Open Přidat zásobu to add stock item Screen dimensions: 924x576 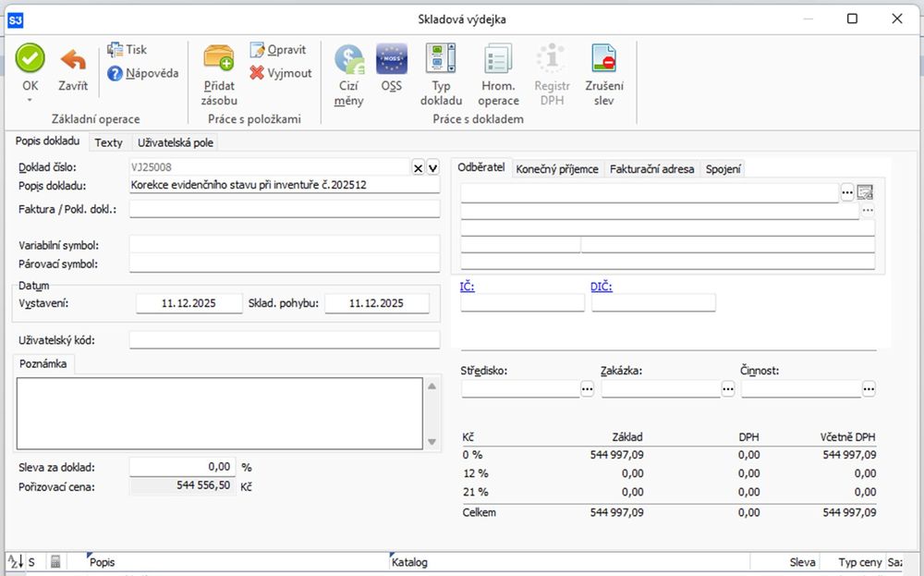tap(219, 60)
